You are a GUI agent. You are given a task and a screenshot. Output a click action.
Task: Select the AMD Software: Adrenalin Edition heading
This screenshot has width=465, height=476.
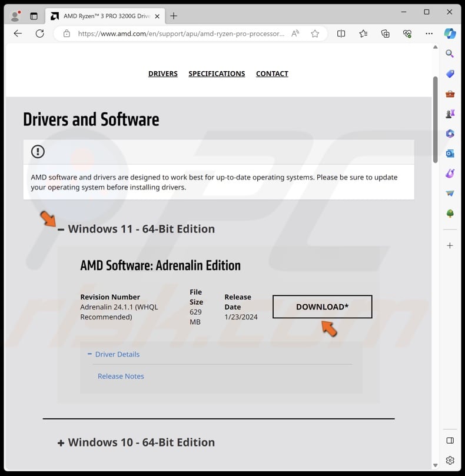coord(160,265)
